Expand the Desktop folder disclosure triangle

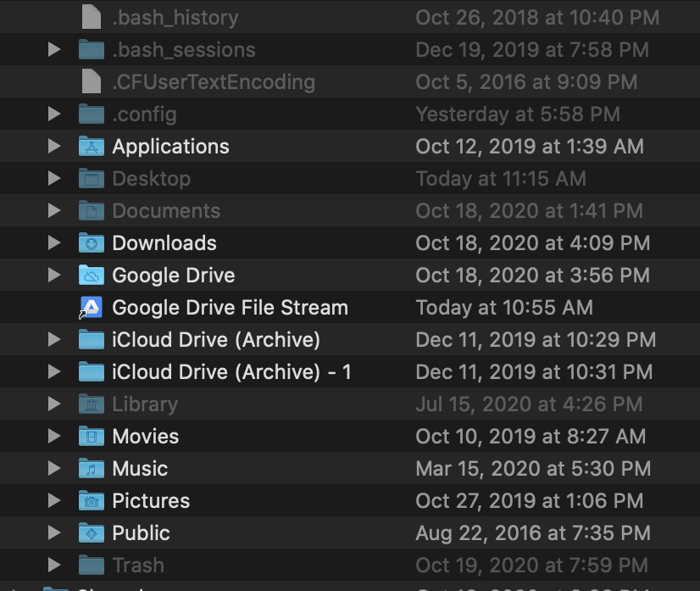(x=54, y=178)
